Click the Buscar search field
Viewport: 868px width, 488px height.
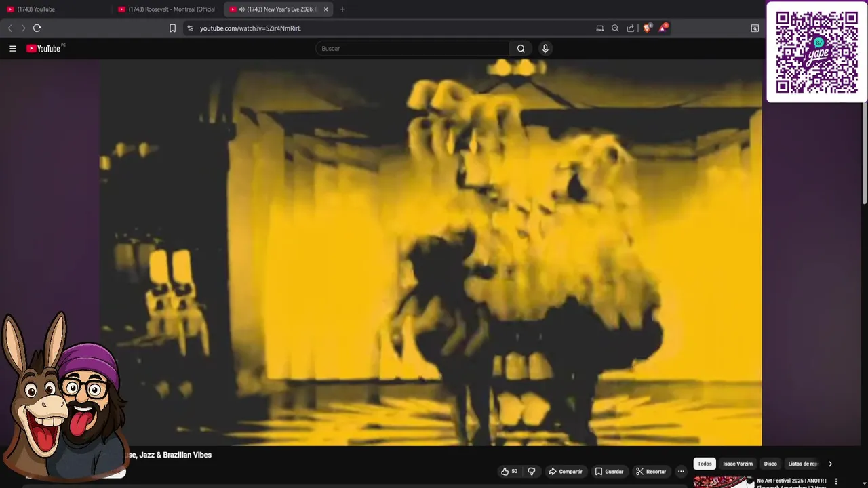[x=412, y=48]
